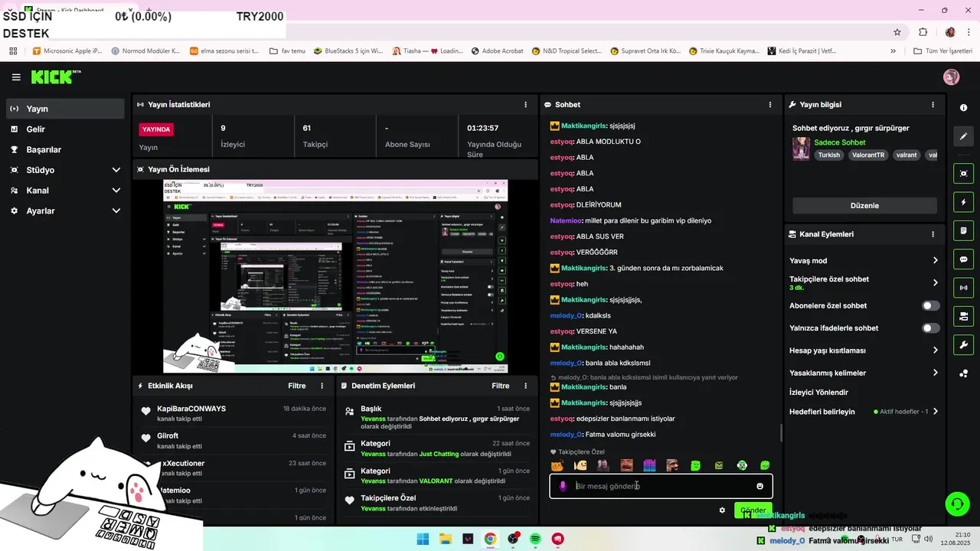Toggle the chat bubble panel icon
Image resolution: width=980 pixels, height=551 pixels.
tap(964, 259)
